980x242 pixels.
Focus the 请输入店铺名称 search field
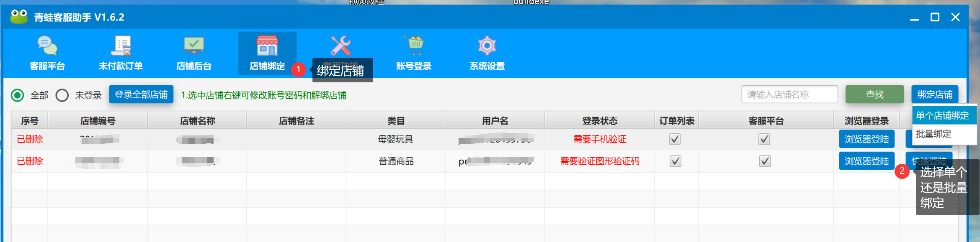point(789,94)
